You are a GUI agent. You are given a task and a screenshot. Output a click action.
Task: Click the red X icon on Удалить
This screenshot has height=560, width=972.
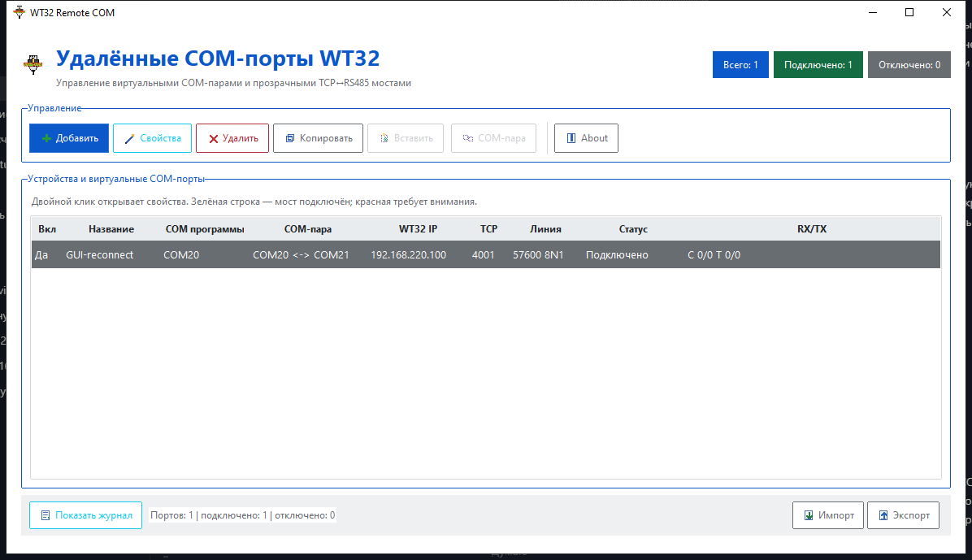point(213,138)
